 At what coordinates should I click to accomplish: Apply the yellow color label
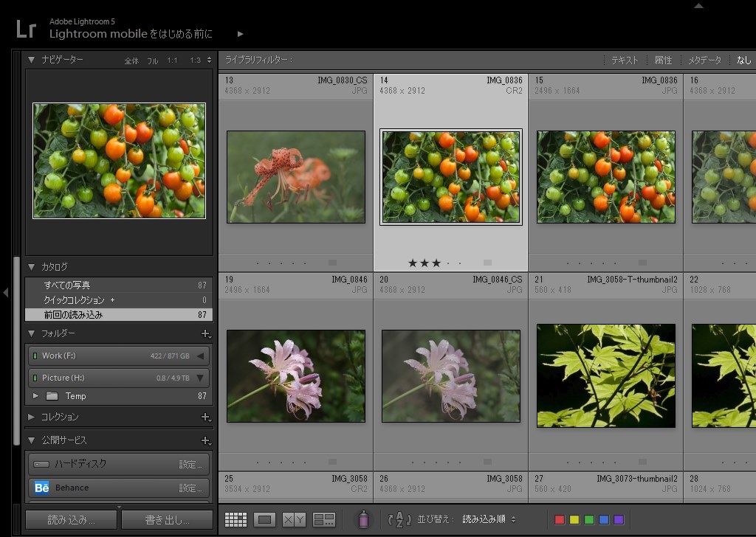click(574, 519)
